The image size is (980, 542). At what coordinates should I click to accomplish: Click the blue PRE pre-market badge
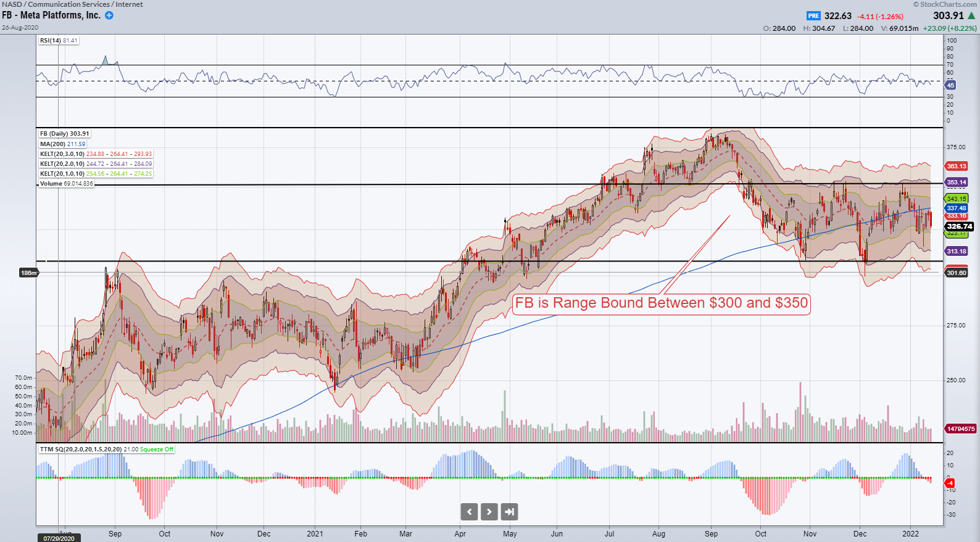[x=813, y=16]
